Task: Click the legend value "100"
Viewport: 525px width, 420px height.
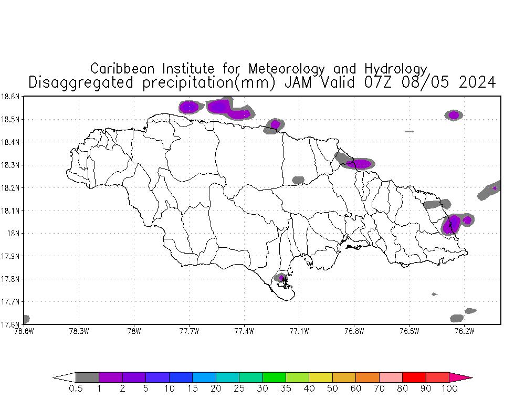Action: pyautogui.click(x=449, y=388)
